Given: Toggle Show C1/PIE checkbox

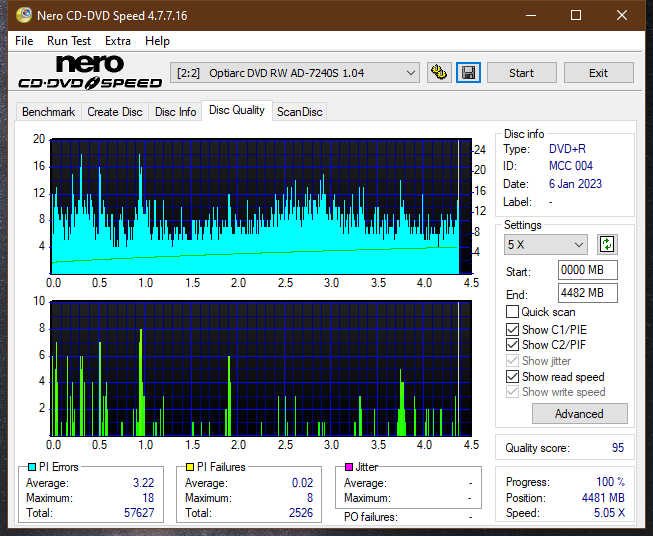Looking at the screenshot, I should [512, 329].
